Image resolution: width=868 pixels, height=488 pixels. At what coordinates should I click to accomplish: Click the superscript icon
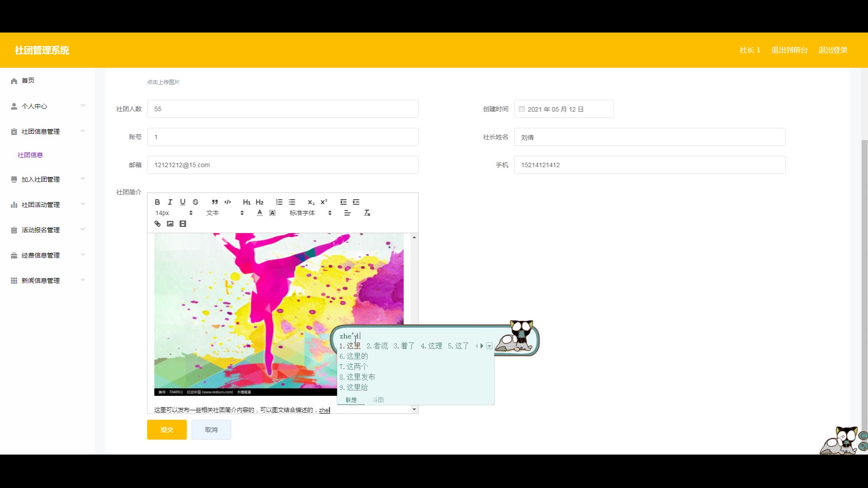click(324, 202)
